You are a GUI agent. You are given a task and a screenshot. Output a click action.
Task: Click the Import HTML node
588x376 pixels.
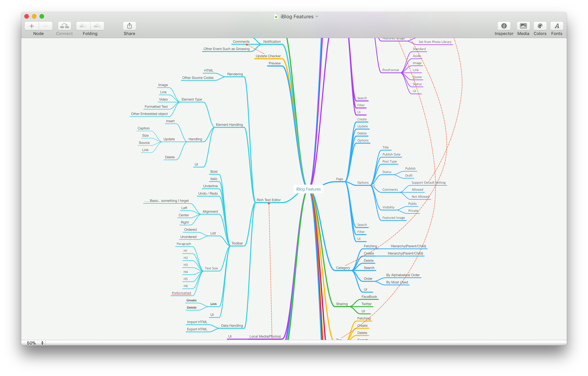[197, 322]
